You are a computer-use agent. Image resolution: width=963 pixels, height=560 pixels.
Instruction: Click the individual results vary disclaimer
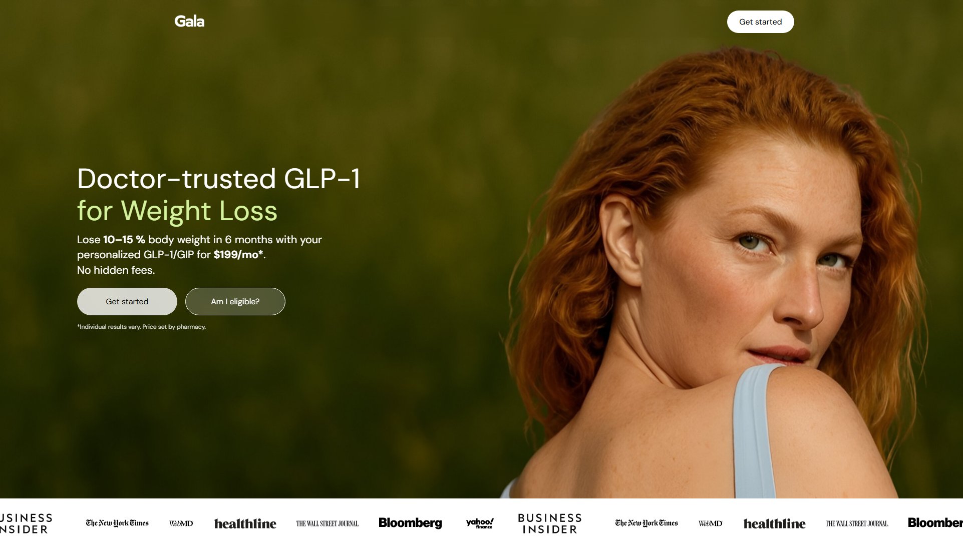141,327
